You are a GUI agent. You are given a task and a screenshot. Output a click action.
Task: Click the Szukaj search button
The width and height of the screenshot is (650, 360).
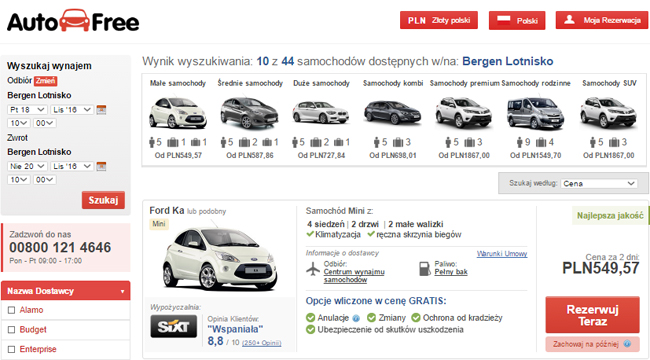pos(103,200)
